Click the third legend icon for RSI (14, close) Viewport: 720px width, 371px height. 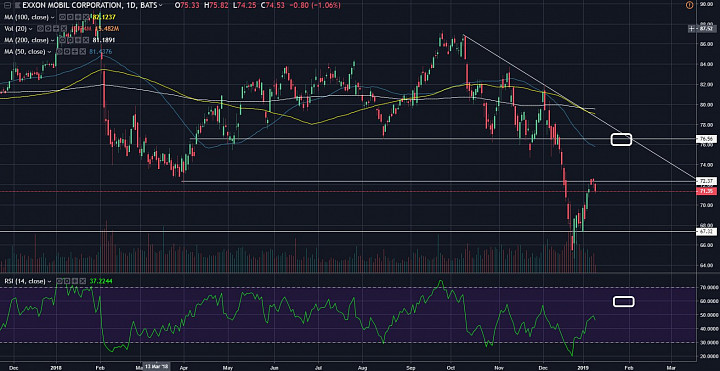click(75, 281)
